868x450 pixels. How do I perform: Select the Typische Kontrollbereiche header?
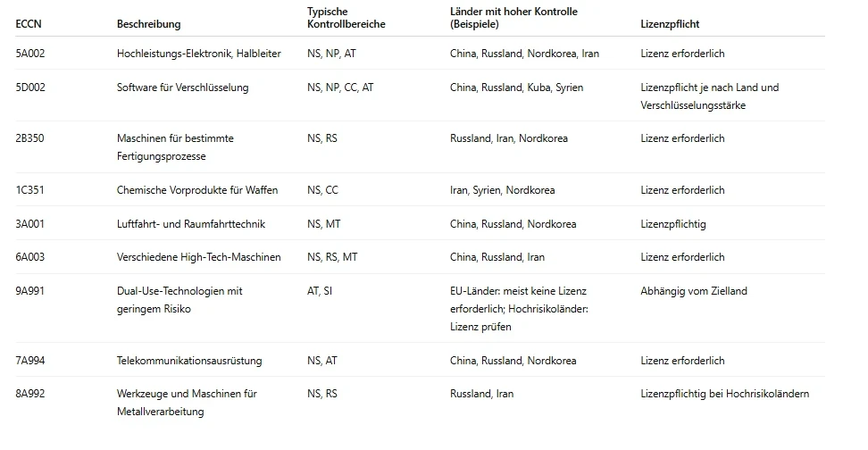[346, 18]
